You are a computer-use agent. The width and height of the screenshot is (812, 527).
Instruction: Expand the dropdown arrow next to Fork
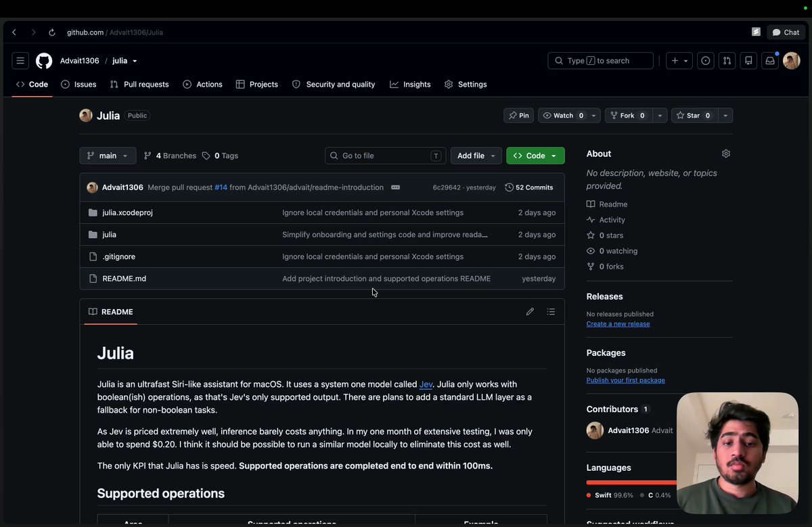click(660, 116)
